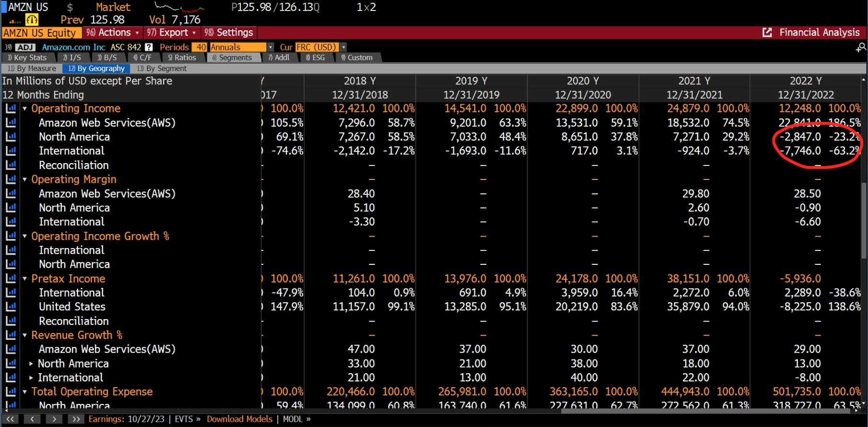
Task: Select the Segments tab
Action: [x=232, y=58]
